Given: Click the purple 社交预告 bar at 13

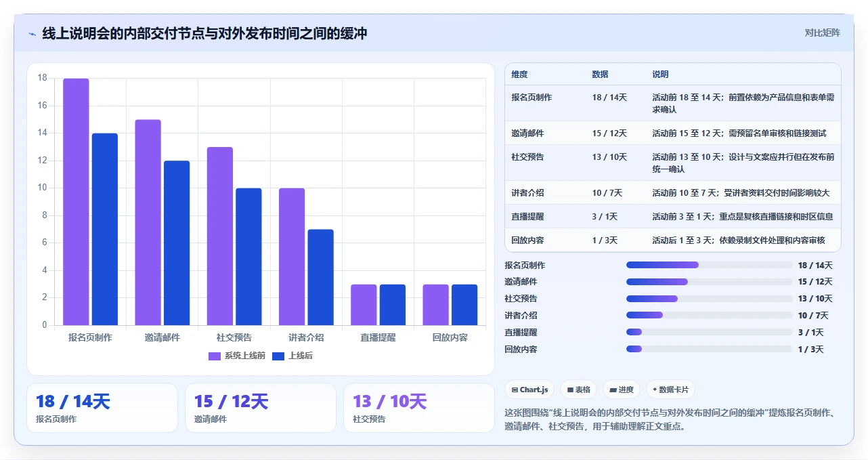Looking at the screenshot, I should [x=220, y=236].
